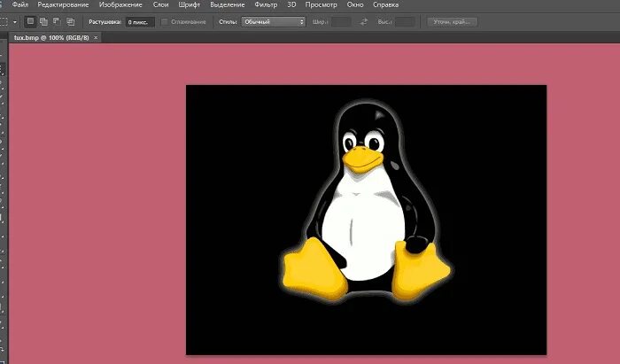The height and width of the screenshot is (364, 620).
Task: Open the Справка menu
Action: 385,5
